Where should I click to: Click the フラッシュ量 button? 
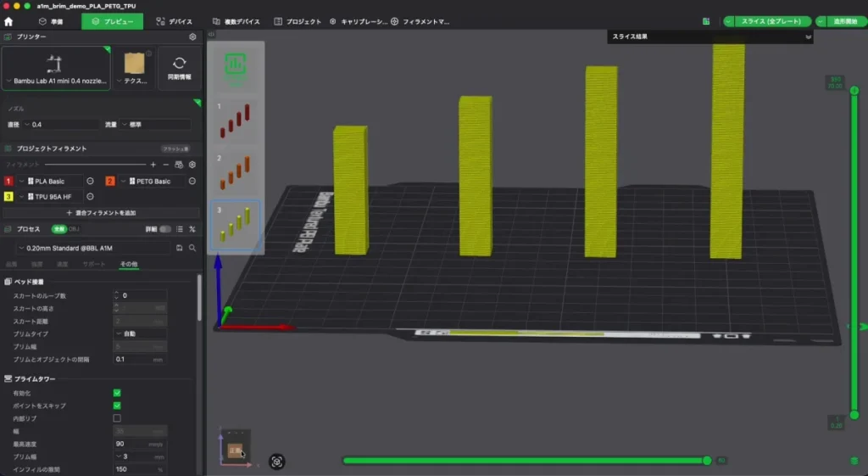[175, 149]
